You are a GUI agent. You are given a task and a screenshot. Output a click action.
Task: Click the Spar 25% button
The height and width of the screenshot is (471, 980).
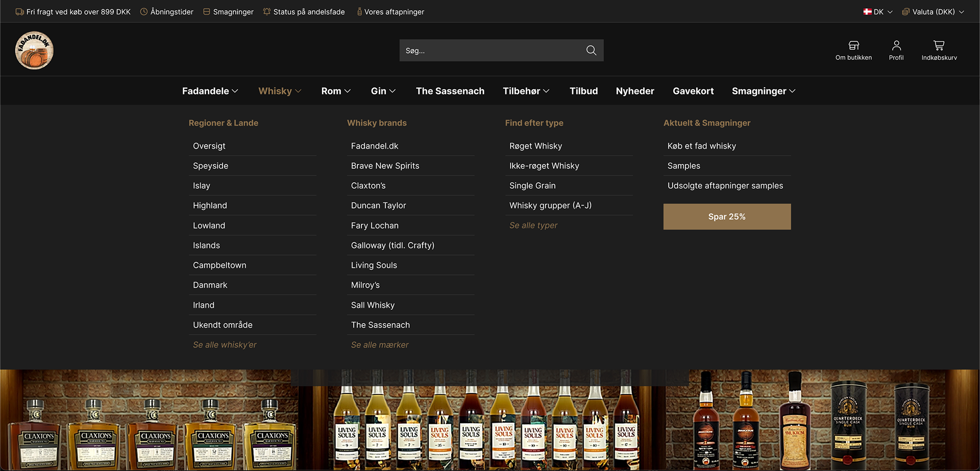tap(727, 217)
